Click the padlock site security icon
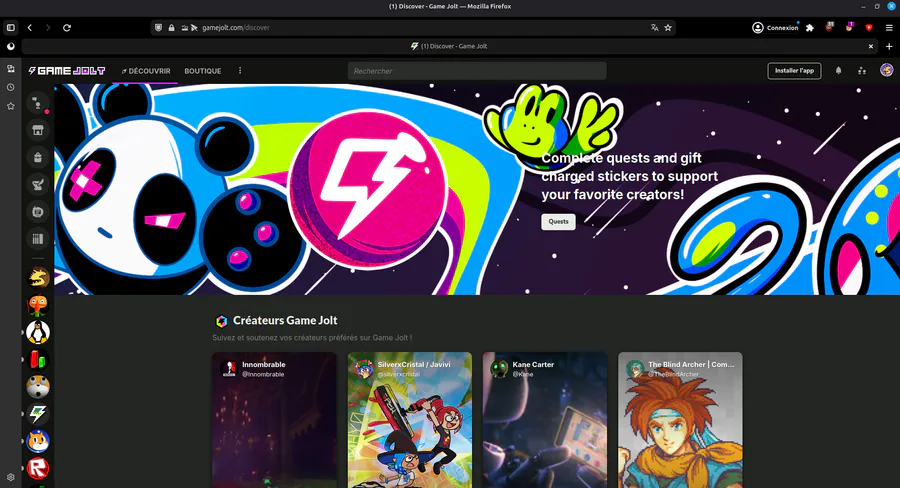 [171, 28]
